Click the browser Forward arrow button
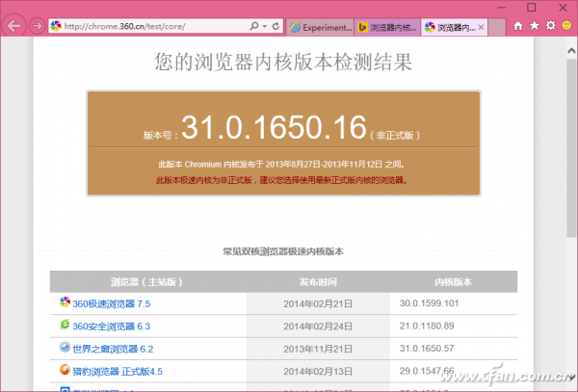The height and width of the screenshot is (392, 578). pos(37,25)
